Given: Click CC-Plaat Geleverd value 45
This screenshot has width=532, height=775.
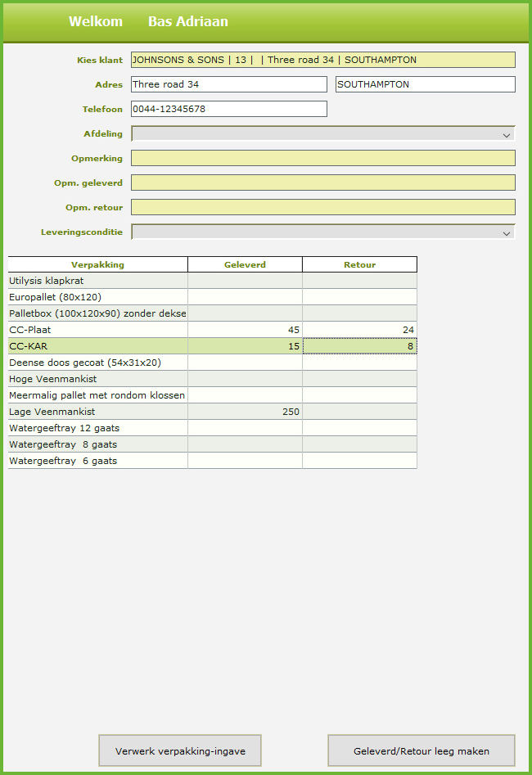Looking at the screenshot, I should 246,330.
